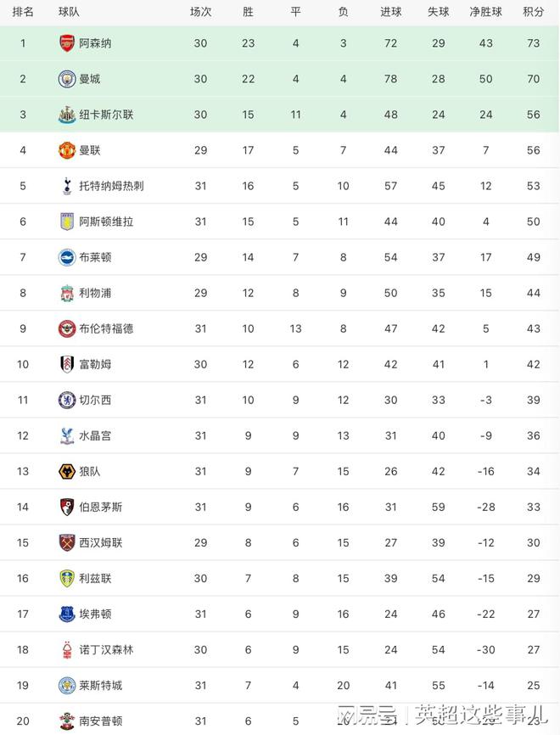Click the Liverpool club crest icon

tap(67, 293)
